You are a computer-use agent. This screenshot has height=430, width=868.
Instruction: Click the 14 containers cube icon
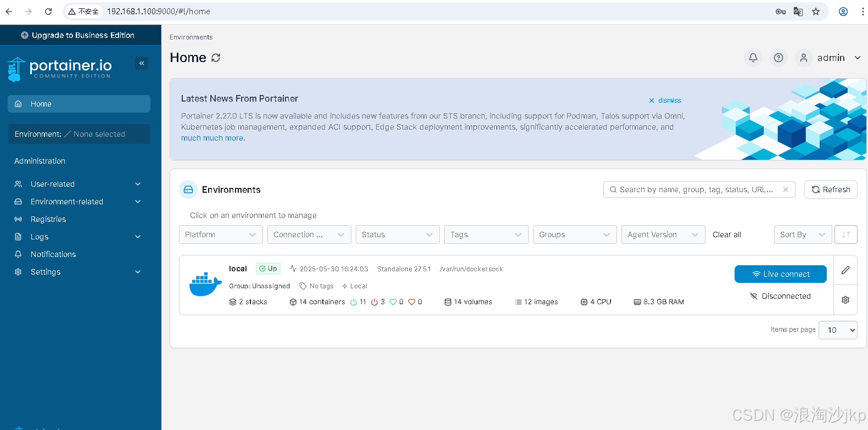point(293,302)
